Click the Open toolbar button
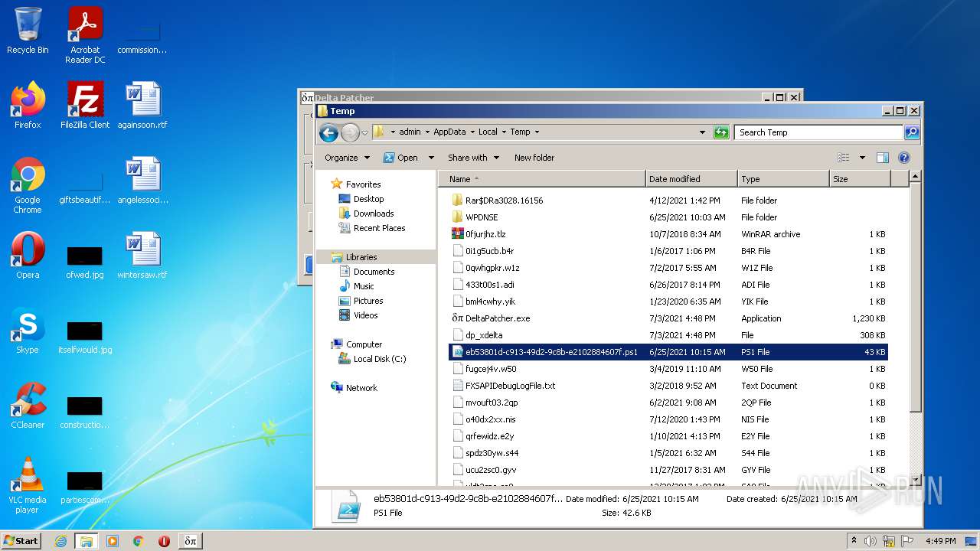 pyautogui.click(x=400, y=158)
